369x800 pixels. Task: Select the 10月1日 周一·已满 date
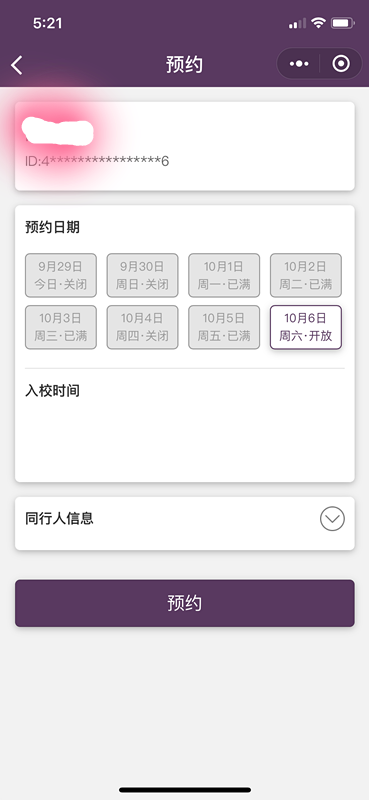(224, 275)
